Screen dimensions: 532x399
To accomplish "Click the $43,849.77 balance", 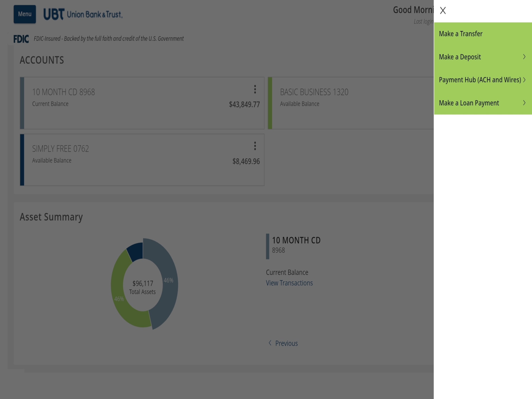I will [244, 104].
